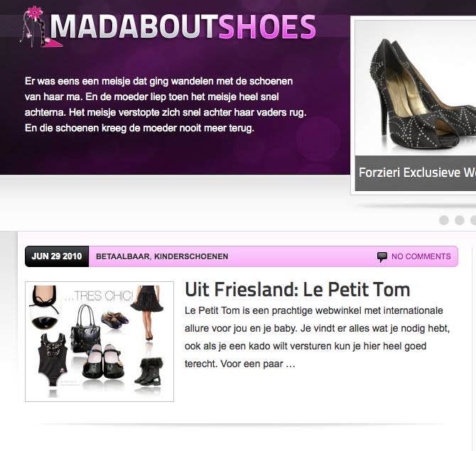Click the black handbag in the thumbnail
Viewport: 476px width, 451px height.
coord(85,329)
